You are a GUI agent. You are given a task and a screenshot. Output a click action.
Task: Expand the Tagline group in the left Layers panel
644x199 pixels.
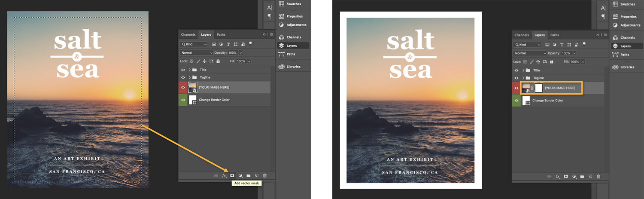coord(189,77)
